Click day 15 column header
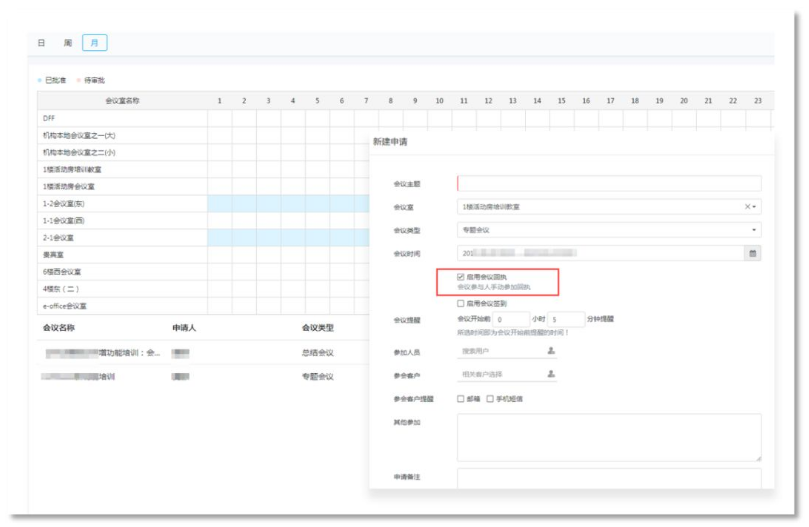 click(562, 101)
